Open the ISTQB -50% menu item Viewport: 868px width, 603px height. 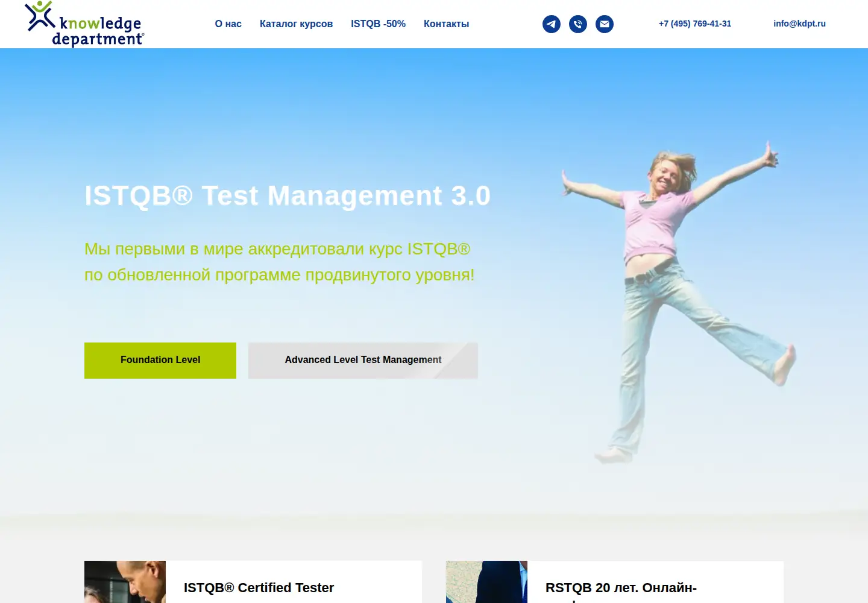[x=378, y=24]
